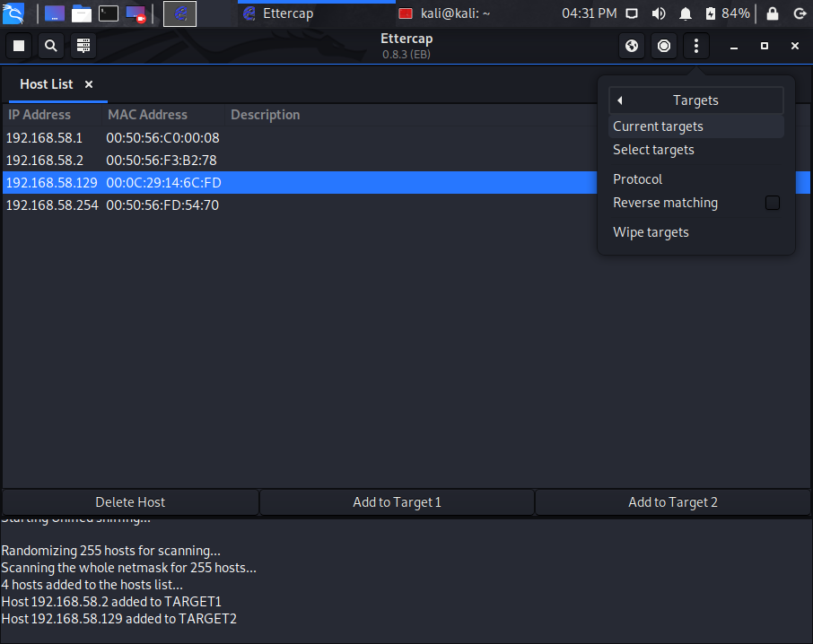Open the hosts list icon
813x644 pixels.
pos(83,46)
